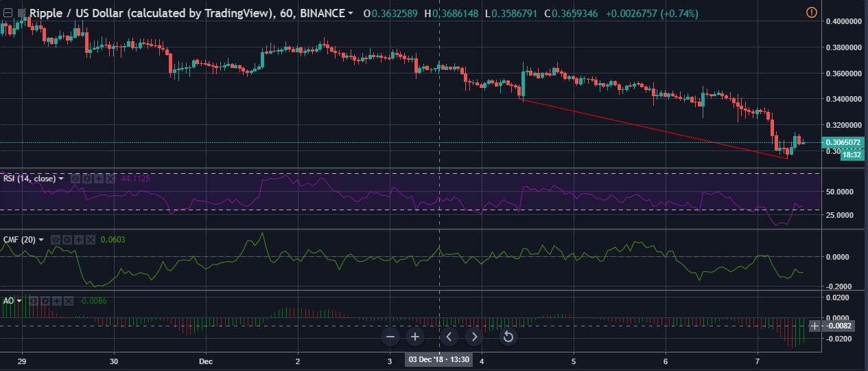The height and width of the screenshot is (371, 868).
Task: Remove the CMF indicator with X icon
Action: [90, 240]
